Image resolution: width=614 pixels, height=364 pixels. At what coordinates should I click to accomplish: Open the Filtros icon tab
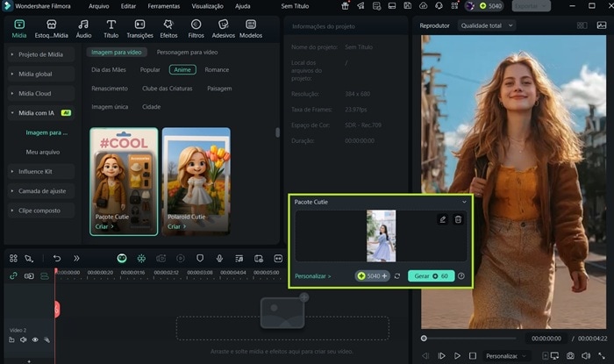tap(196, 29)
